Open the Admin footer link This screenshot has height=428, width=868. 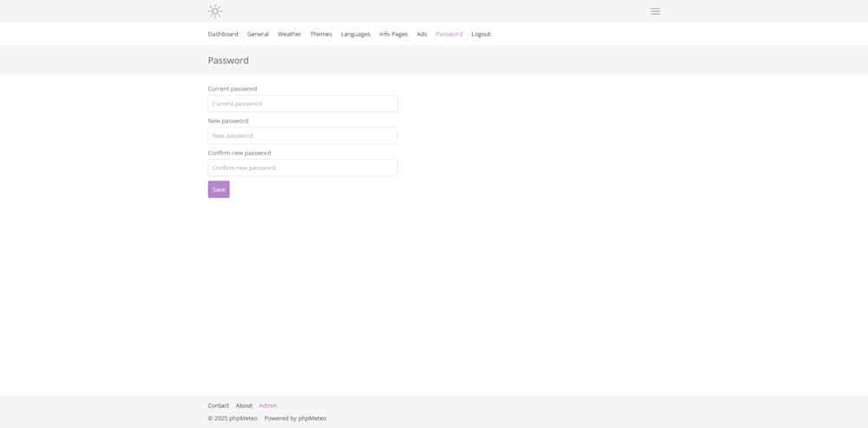pos(268,405)
